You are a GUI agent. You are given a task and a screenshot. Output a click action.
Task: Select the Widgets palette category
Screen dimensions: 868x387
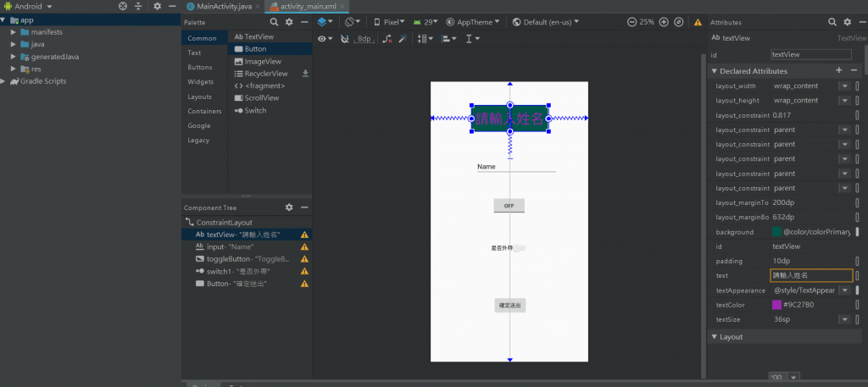[201, 82]
